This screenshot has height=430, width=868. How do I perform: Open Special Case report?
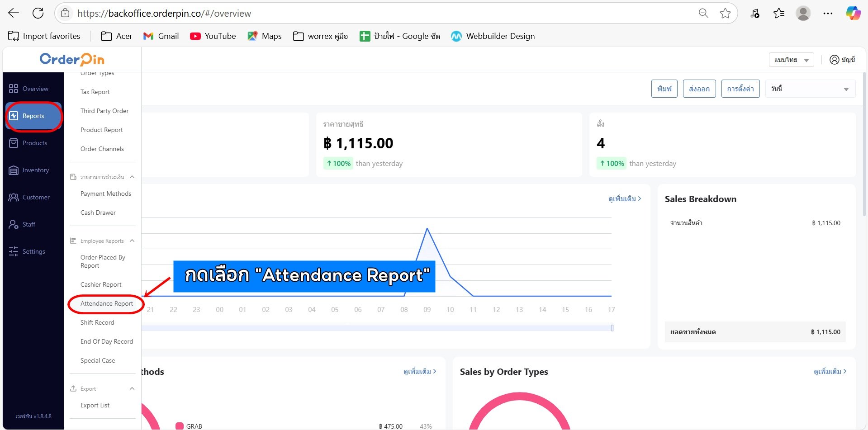pos(98,360)
